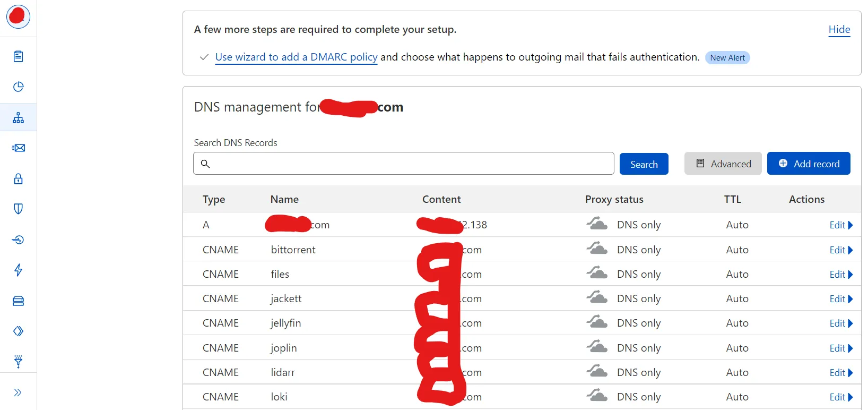Click the Add record button
This screenshot has width=868, height=410.
point(808,164)
